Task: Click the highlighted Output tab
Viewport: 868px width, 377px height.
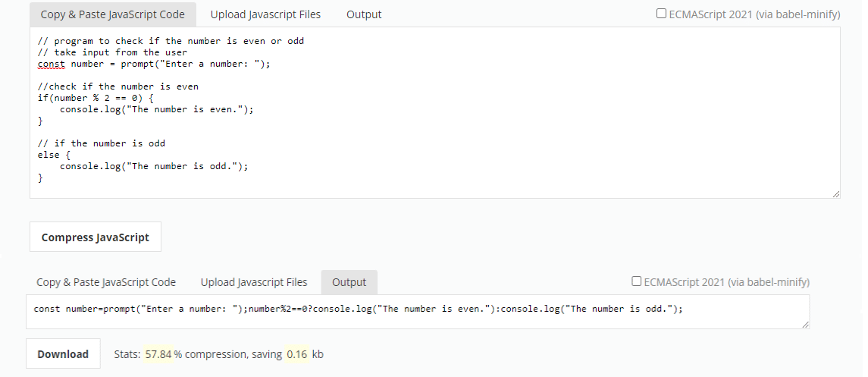Action: pos(349,282)
